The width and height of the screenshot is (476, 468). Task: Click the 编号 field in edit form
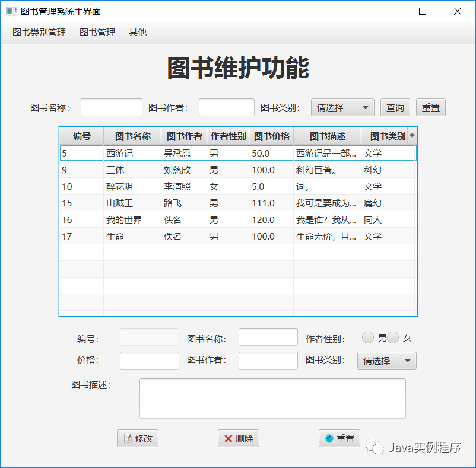[x=150, y=337]
